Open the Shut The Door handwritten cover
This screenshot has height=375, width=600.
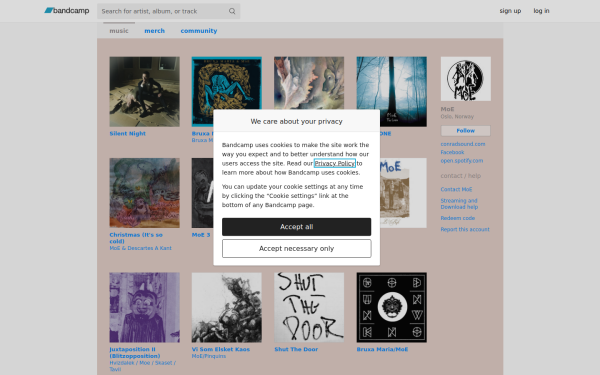(309, 308)
